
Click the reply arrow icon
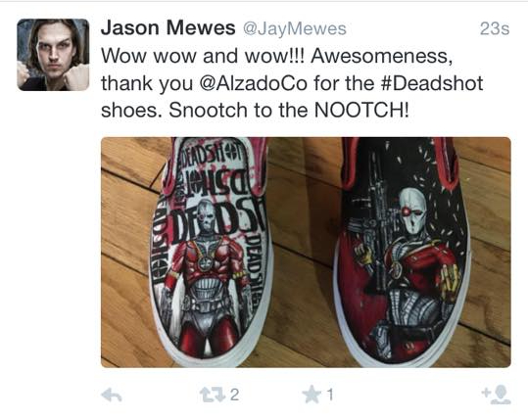112,395
